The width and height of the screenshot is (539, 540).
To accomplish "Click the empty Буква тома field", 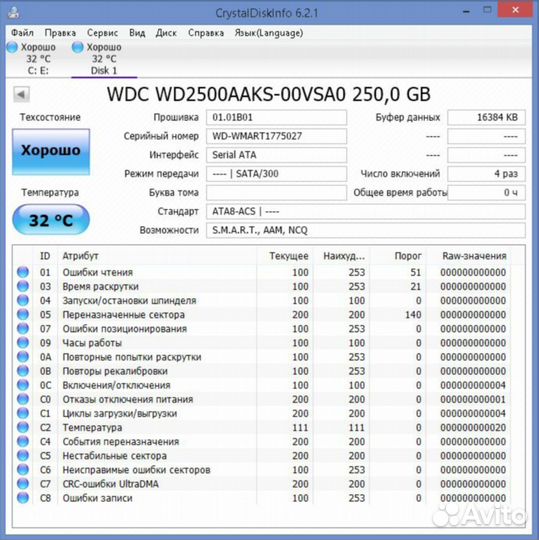I will click(276, 193).
